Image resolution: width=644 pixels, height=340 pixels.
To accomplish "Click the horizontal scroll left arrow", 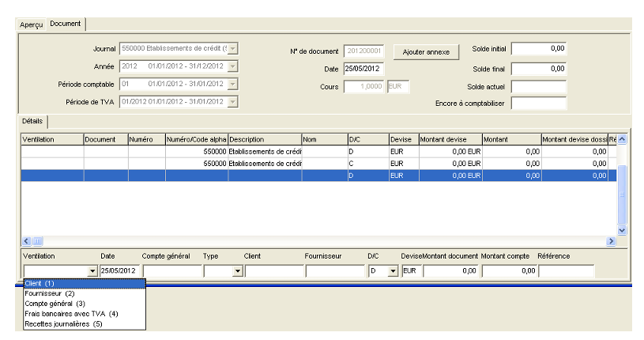I will (x=27, y=241).
